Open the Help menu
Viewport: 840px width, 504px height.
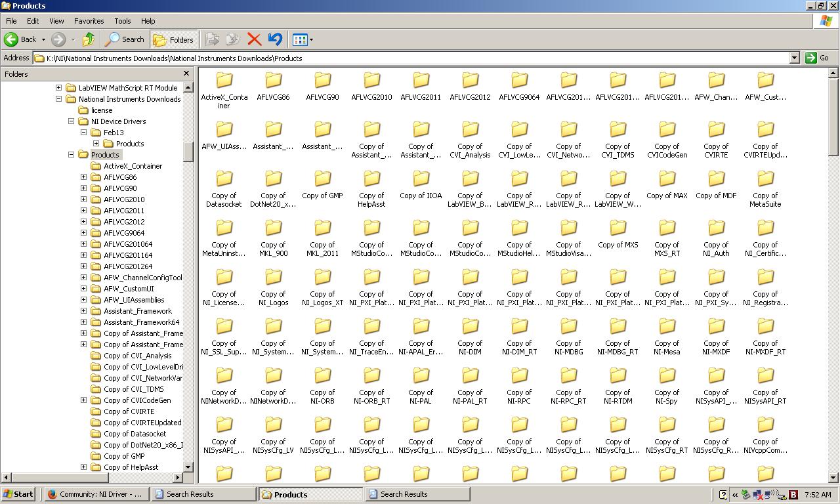click(x=148, y=21)
